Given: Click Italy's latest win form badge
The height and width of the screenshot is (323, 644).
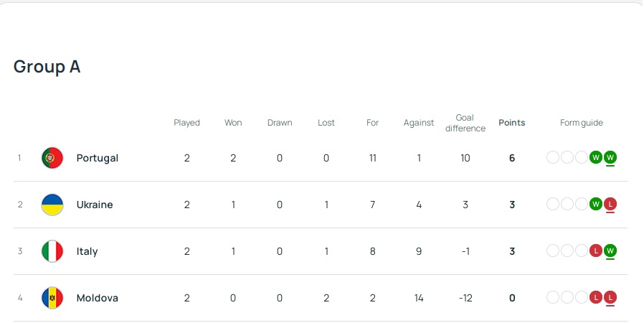Looking at the screenshot, I should point(610,251).
